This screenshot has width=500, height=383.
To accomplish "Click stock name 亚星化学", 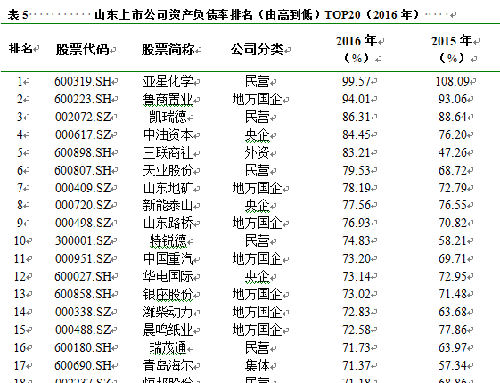I will [168, 81].
